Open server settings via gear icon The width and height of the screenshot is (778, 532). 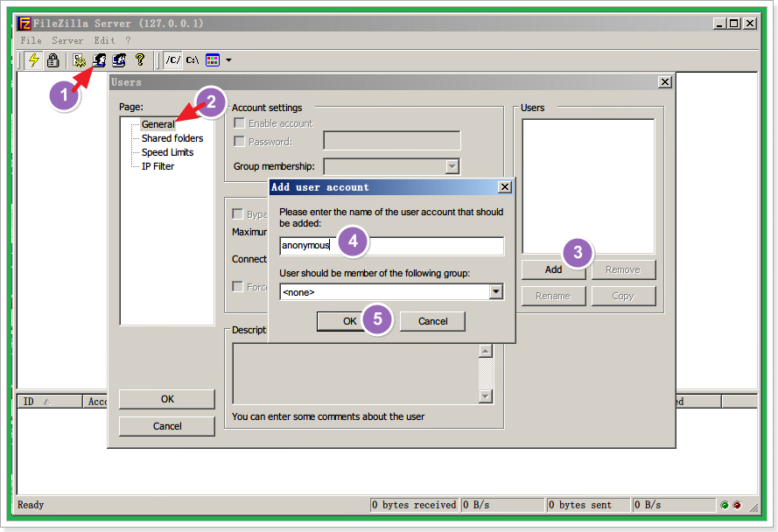pos(80,60)
